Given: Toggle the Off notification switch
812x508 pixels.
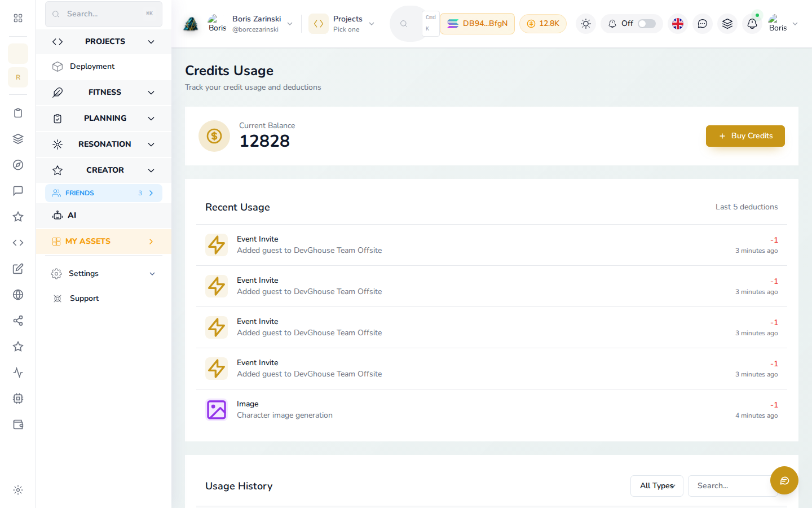Looking at the screenshot, I should click(x=647, y=24).
